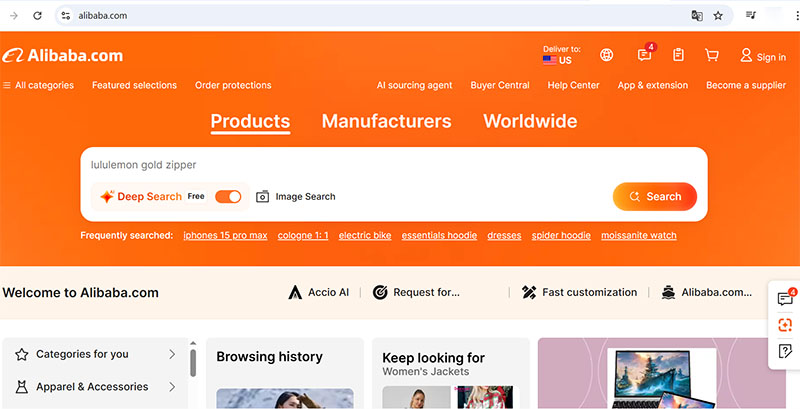Open the All categories menu
Viewport: 800px width, 409px height.
tap(38, 85)
